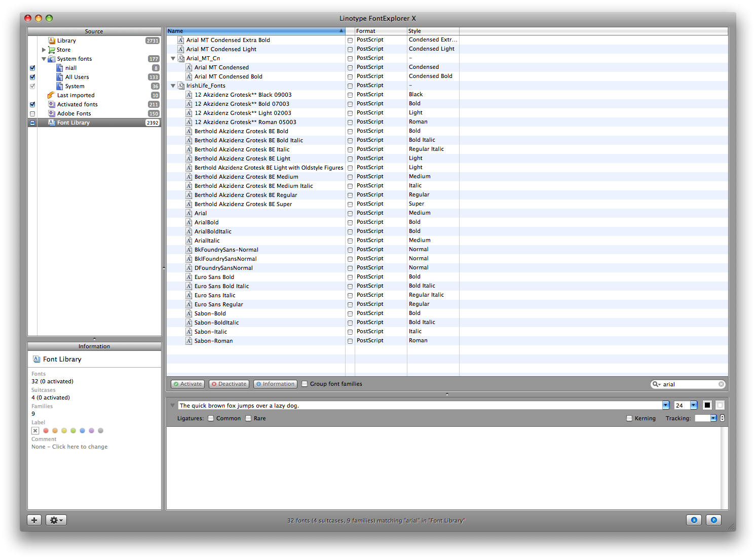The image size is (756, 559).
Task: Click the clear label X box
Action: coord(35,431)
